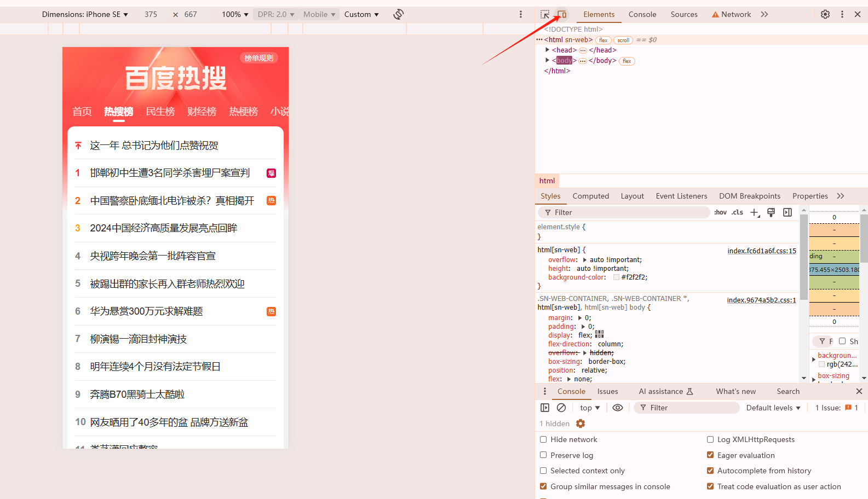Open device toolbar more options menu
This screenshot has width=868, height=499.
521,14
